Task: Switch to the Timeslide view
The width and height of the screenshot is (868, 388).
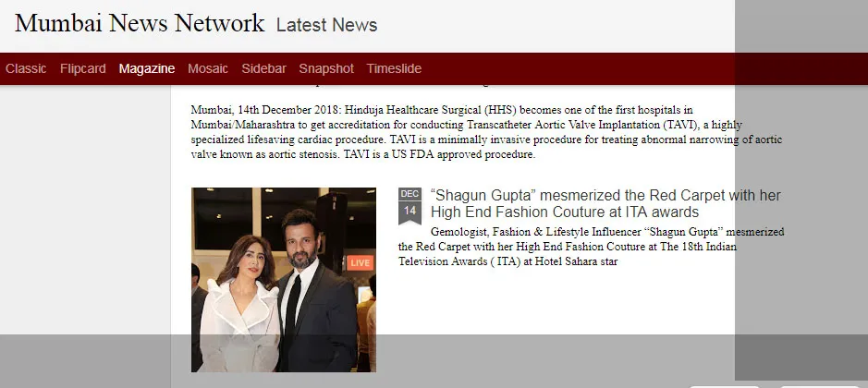Action: tap(394, 68)
